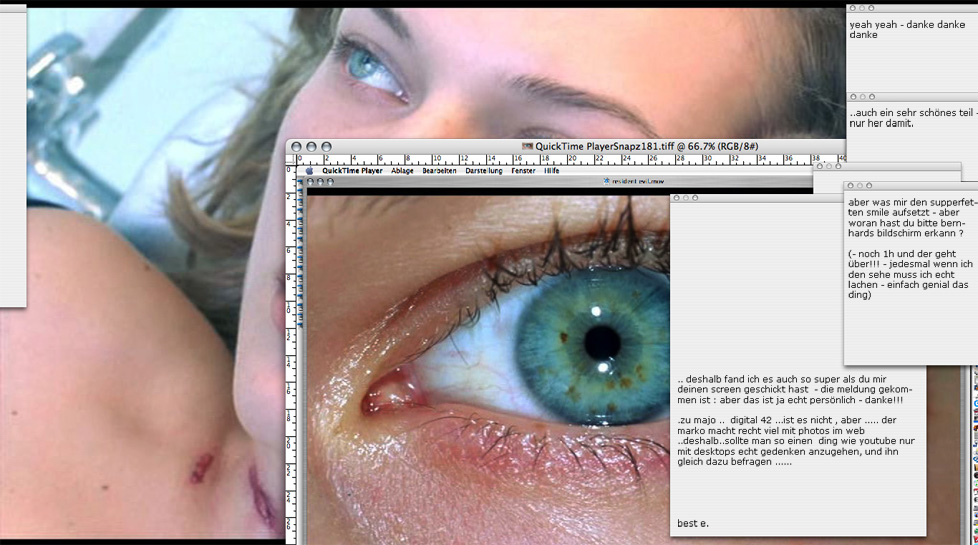Click the Dock icon strip at the right screen edge
The height and width of the screenshot is (545, 978).
pos(972,450)
